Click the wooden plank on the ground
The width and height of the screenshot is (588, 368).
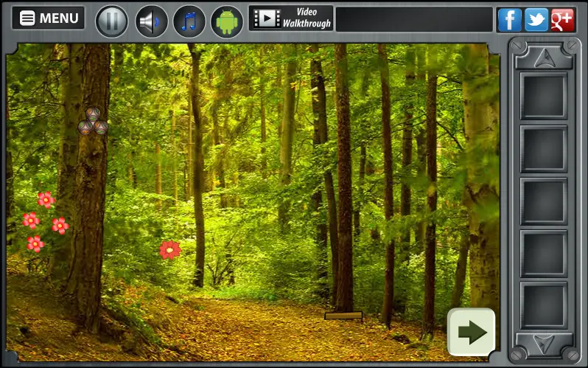(343, 316)
